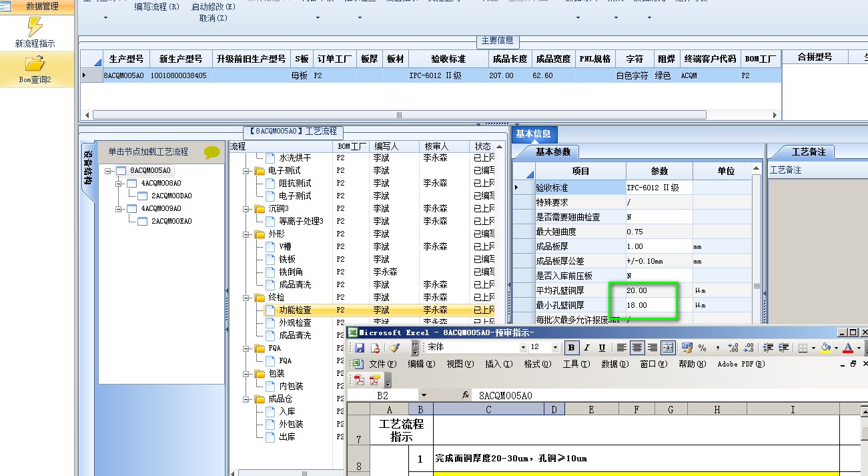Apply comma style in Excel
This screenshot has height=476, width=868.
[717, 348]
